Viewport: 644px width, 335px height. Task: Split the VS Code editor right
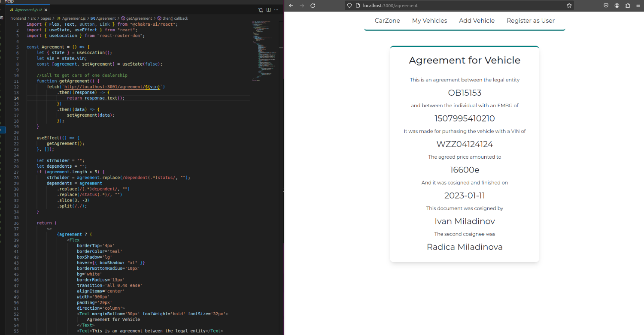(269, 10)
